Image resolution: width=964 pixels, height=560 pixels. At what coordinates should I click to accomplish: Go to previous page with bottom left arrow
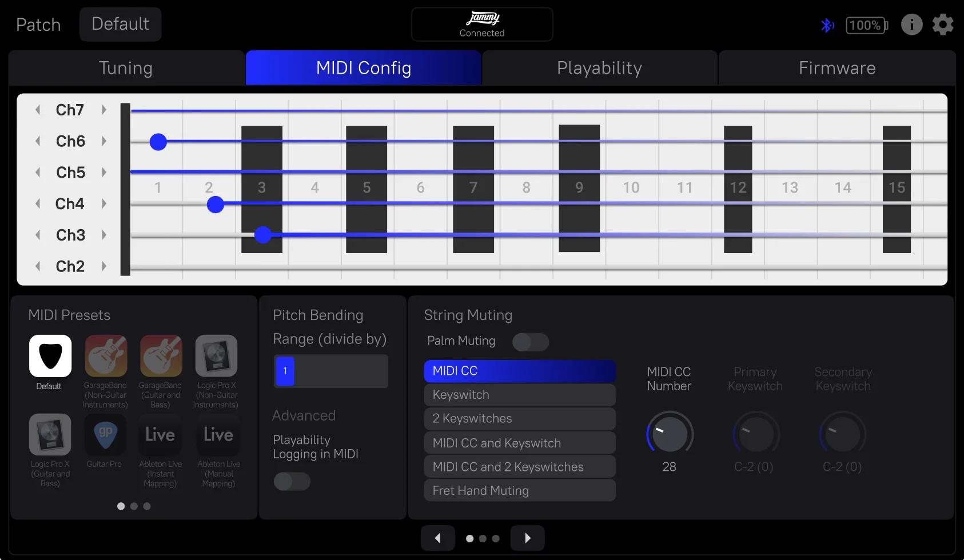pyautogui.click(x=438, y=538)
